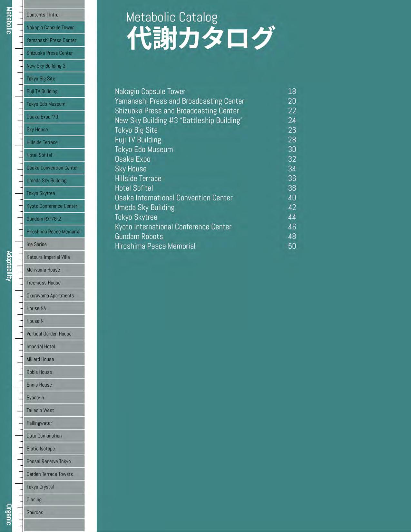Viewport: 411px width, 532px height.
Task: Open Tokyo Big Site contents list entry
Action: 205,130
